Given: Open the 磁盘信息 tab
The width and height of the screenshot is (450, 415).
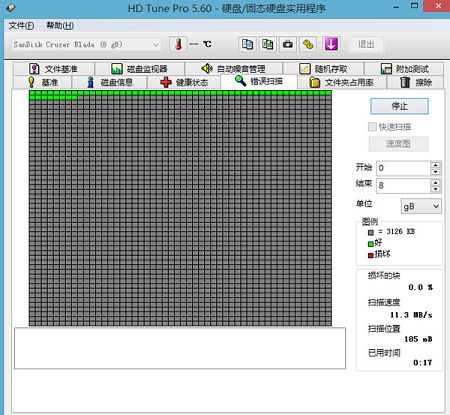Looking at the screenshot, I should pyautogui.click(x=109, y=82).
